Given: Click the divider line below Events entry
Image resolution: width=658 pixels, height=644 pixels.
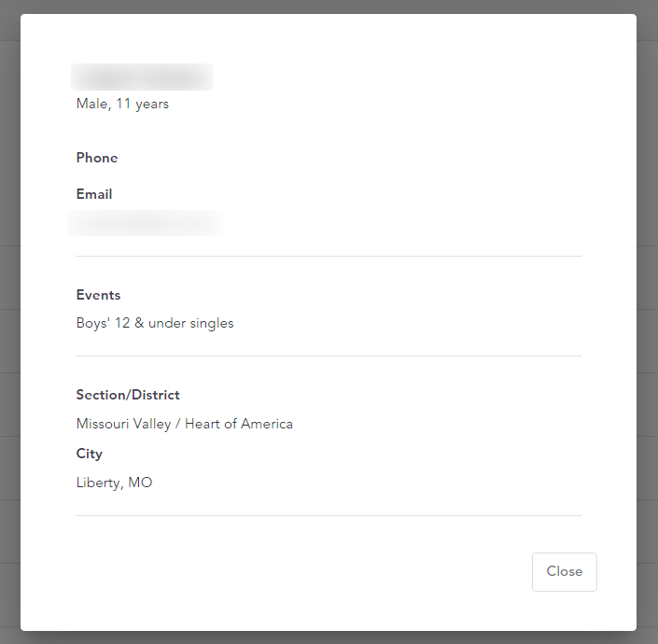Looking at the screenshot, I should click(329, 356).
